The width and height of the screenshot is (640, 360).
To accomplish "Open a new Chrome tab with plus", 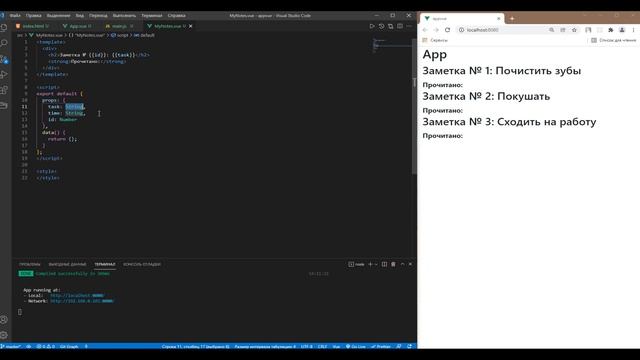I will (512, 18).
